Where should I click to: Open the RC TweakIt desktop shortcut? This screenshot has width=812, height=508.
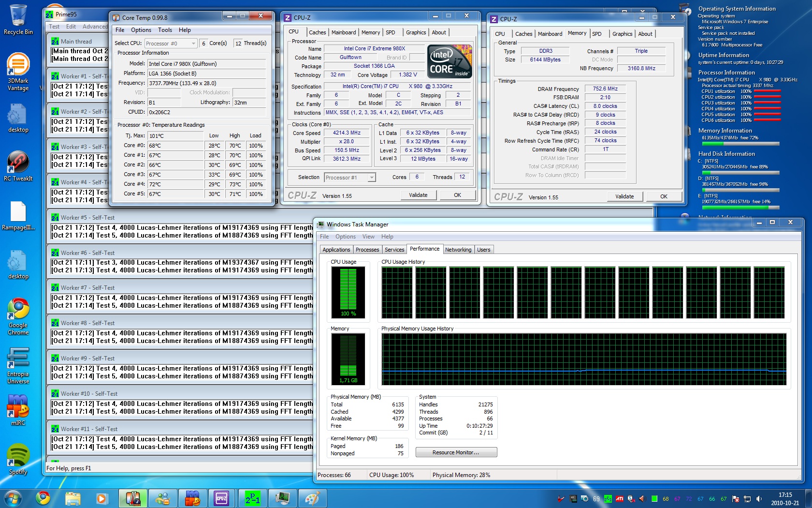pos(18,166)
